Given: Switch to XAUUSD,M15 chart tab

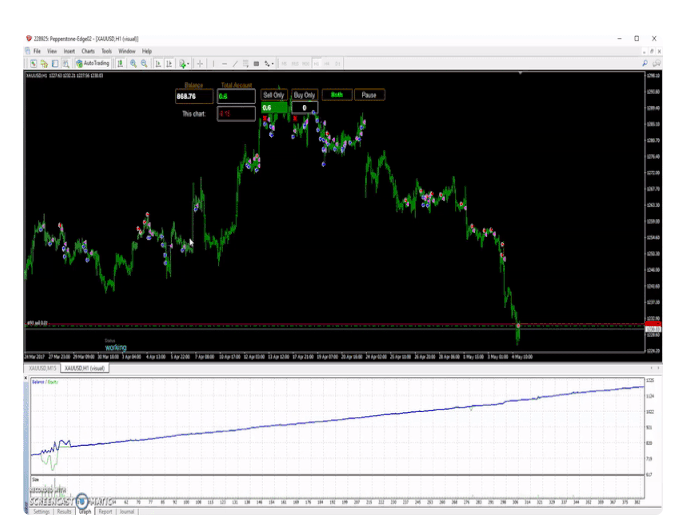Looking at the screenshot, I should (x=42, y=368).
